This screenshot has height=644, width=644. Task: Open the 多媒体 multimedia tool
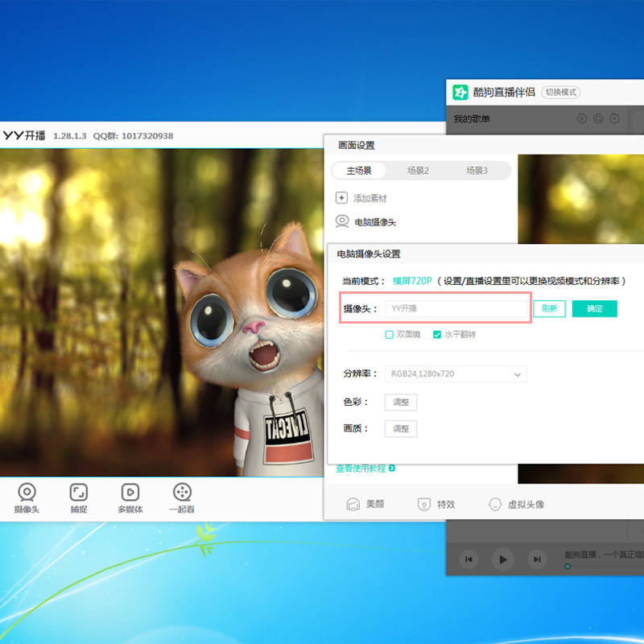[130, 497]
